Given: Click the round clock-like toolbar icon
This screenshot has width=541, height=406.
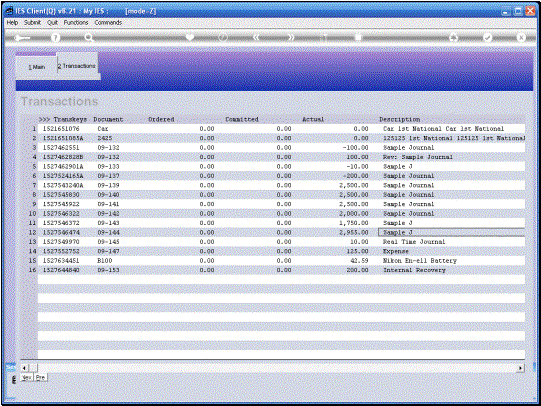Looking at the screenshot, I should coord(223,37).
